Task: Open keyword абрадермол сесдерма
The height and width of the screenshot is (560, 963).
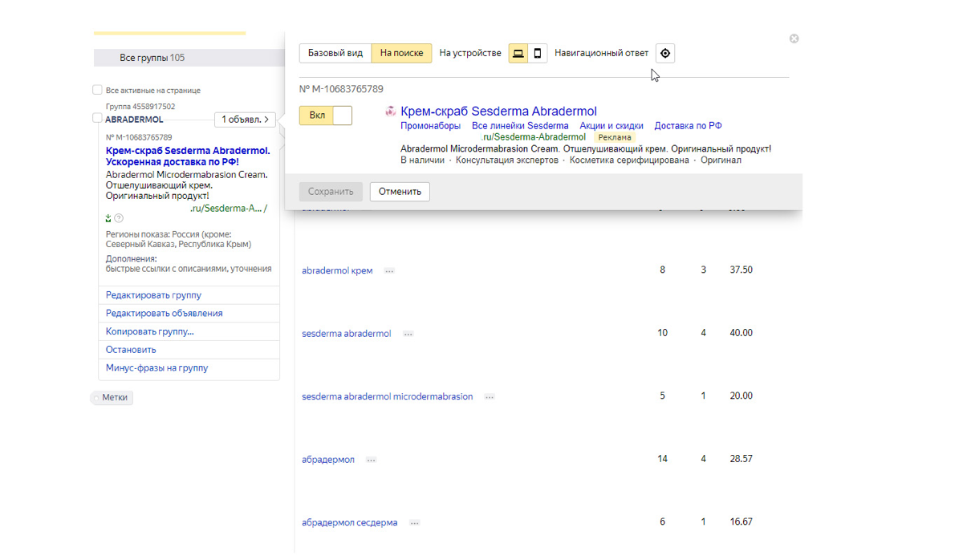Action: [350, 523]
